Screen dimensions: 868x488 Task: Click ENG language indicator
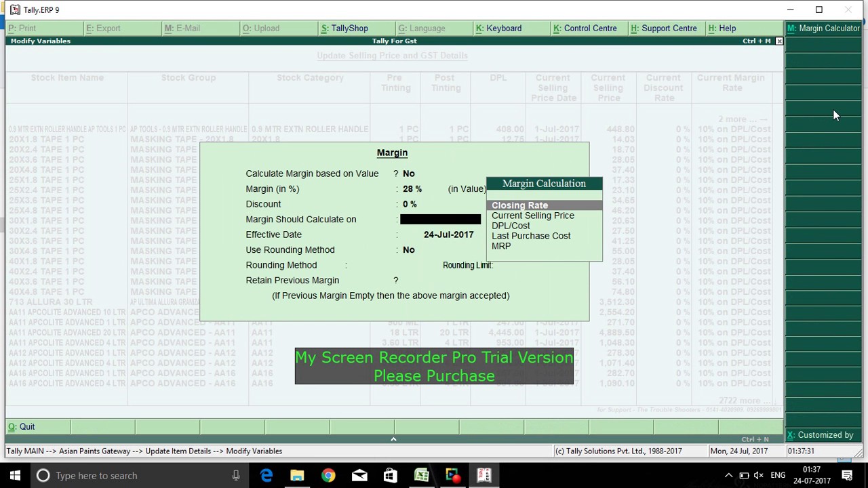click(778, 476)
